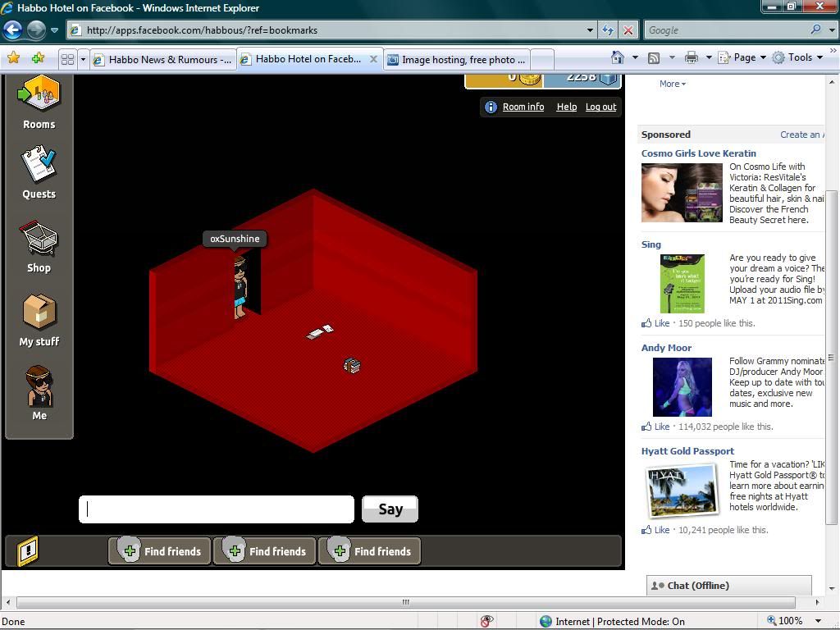Open the Quests clipboard icon

pyautogui.click(x=39, y=166)
